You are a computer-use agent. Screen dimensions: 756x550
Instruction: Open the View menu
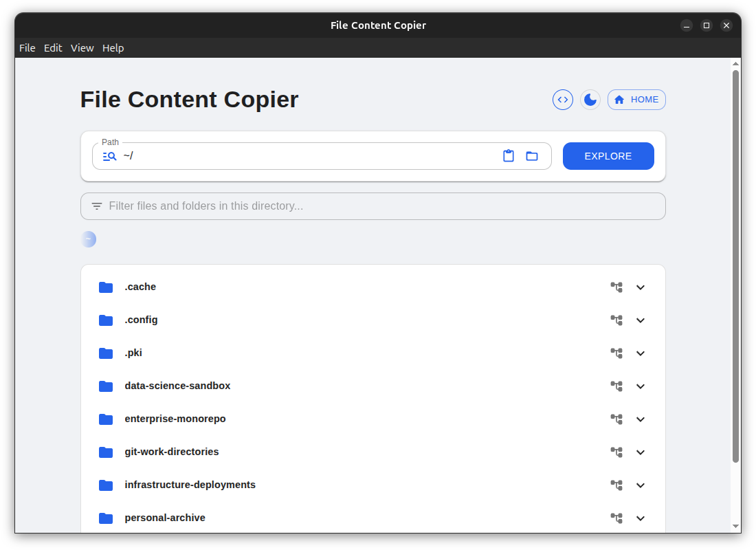[82, 48]
